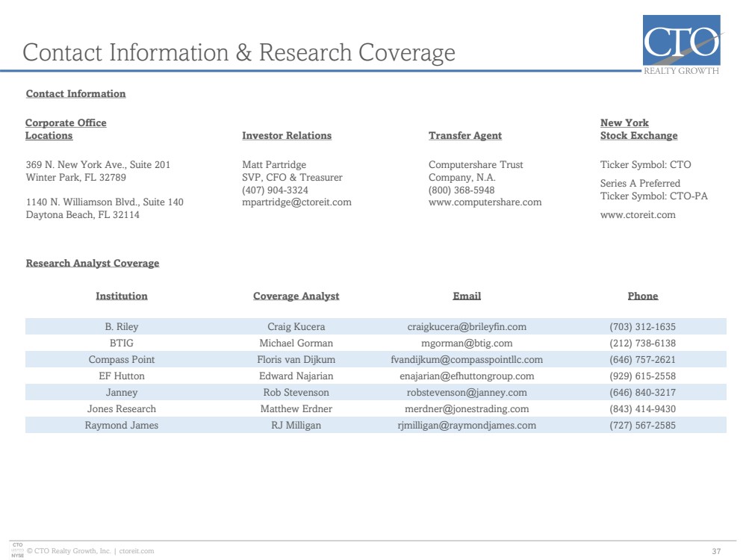This screenshot has width=746, height=560.
Task: Click enajarian@efhuttongroup.com email
Action: click(467, 376)
